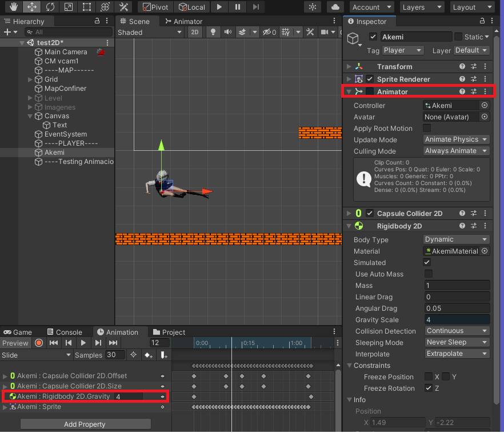Enable the Apply Root Motion checkbox

427,128
